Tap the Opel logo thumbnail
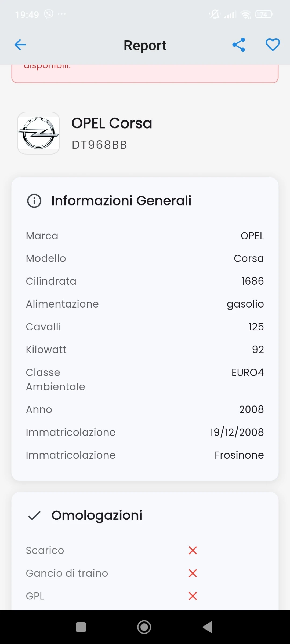The image size is (290, 644). (x=38, y=133)
